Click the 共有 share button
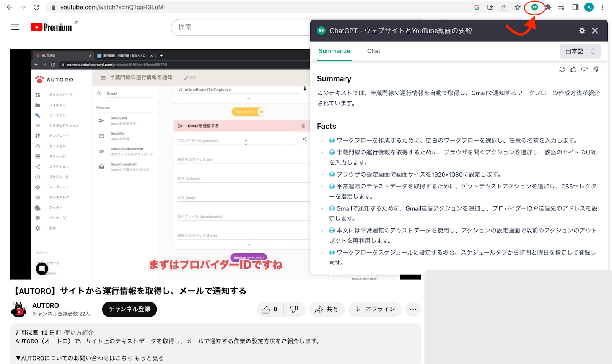The image size is (612, 364). coord(327,309)
